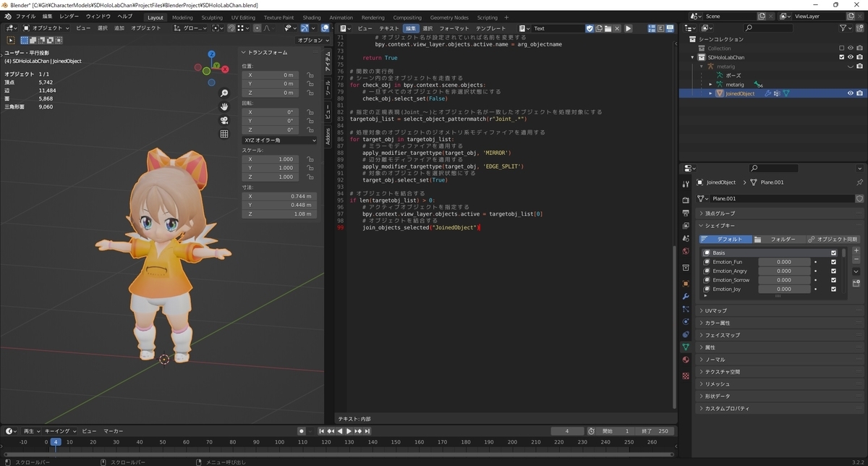The image size is (868, 466).
Task: Open the Object constraints properties tab
Action: [686, 334]
